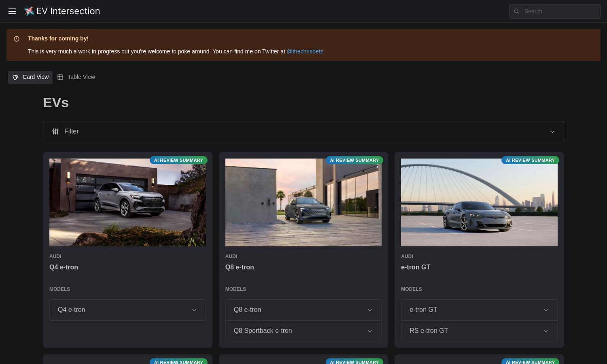Click MODELS label on Q8 e-tron card
Image resolution: width=607 pixels, height=364 pixels.
[x=236, y=289]
